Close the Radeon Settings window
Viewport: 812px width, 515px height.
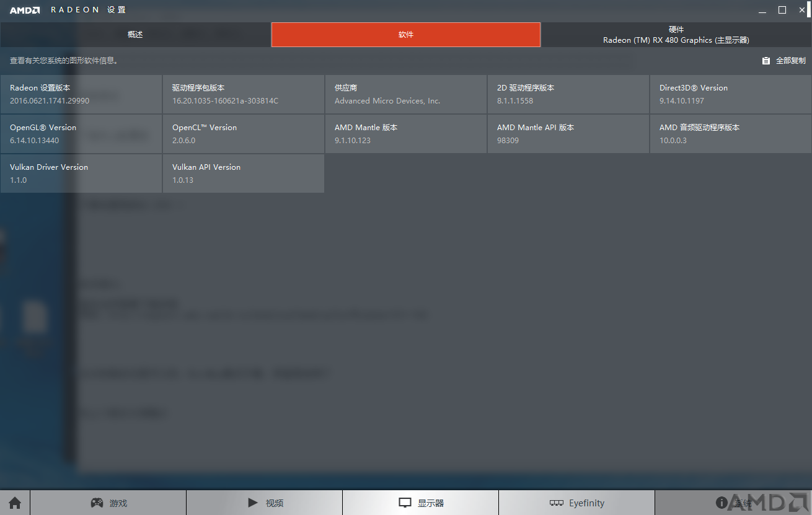point(802,10)
